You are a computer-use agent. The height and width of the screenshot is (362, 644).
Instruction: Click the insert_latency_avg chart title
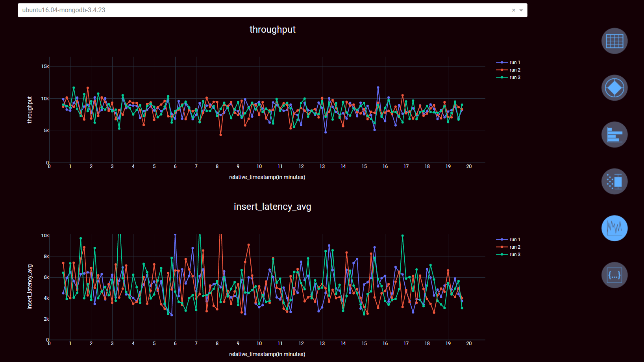pyautogui.click(x=272, y=206)
